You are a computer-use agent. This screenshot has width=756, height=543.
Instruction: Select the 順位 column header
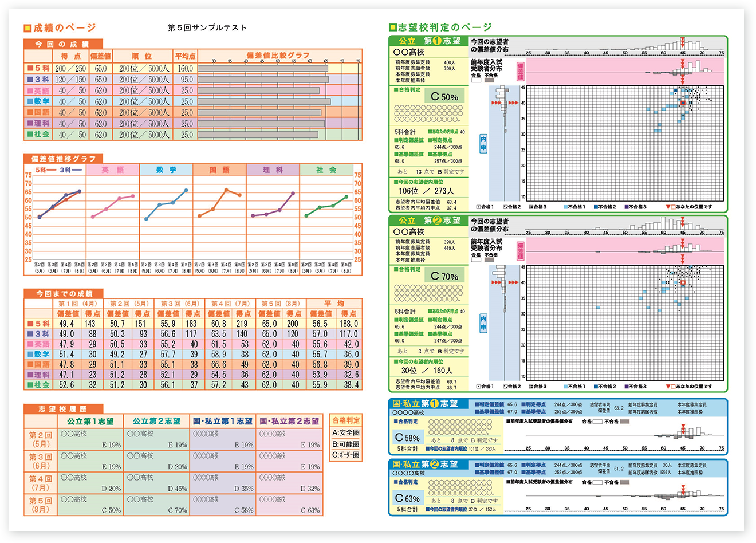(142, 56)
